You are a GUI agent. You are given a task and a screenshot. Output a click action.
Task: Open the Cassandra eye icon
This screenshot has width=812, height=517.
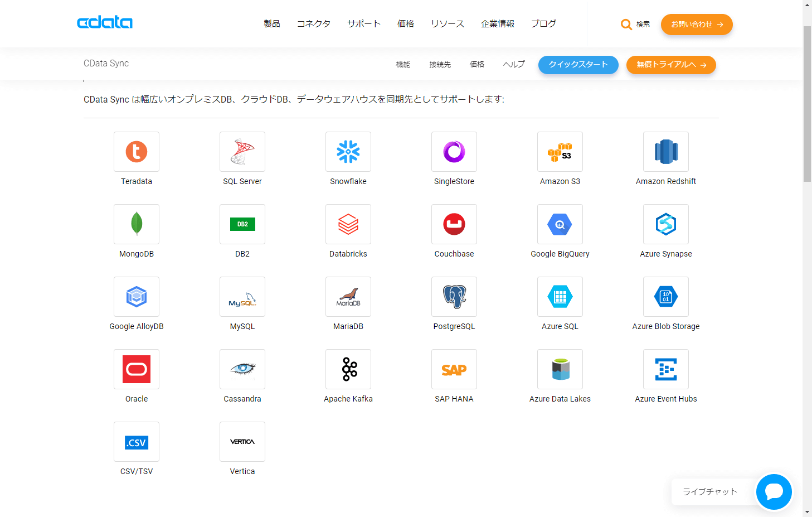[x=242, y=369]
